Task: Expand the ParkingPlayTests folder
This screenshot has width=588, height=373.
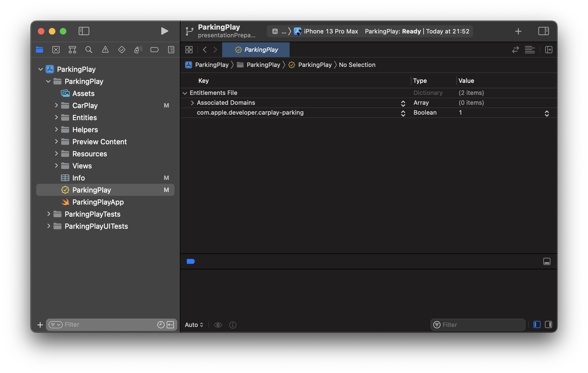Action: [49, 214]
